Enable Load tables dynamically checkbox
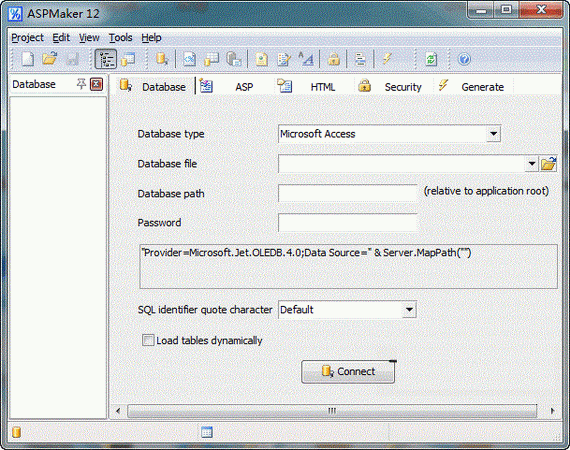 (x=148, y=340)
